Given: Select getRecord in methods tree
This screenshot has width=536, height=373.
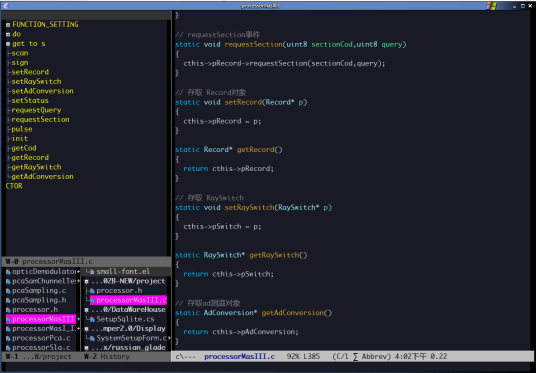Looking at the screenshot, I should (x=30, y=158).
